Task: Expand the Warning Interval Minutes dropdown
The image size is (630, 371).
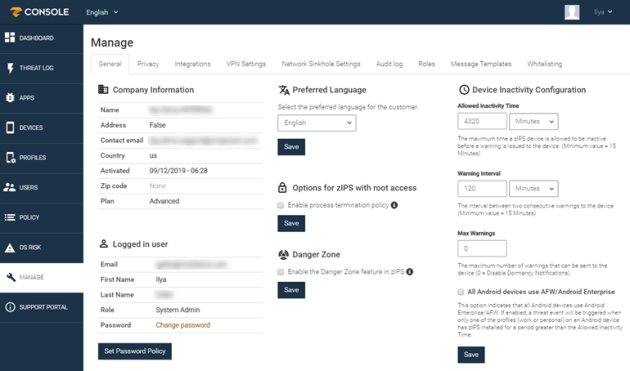Action: tap(534, 189)
